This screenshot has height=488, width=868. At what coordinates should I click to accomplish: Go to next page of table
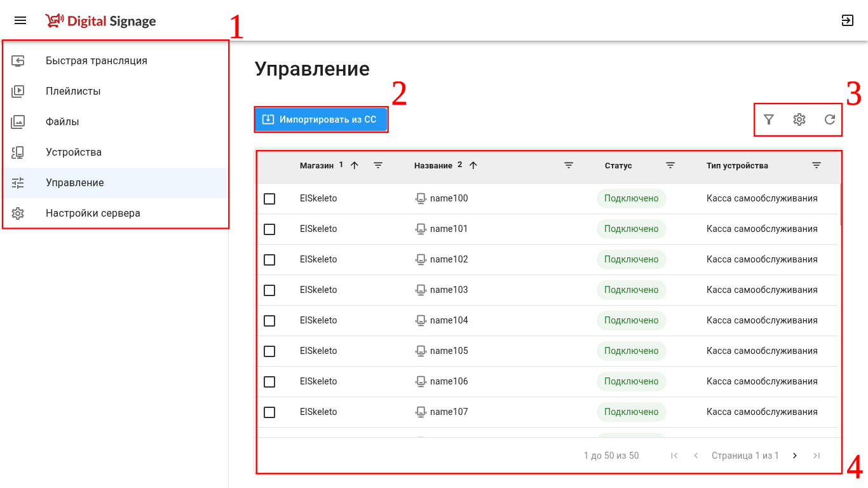coord(795,456)
